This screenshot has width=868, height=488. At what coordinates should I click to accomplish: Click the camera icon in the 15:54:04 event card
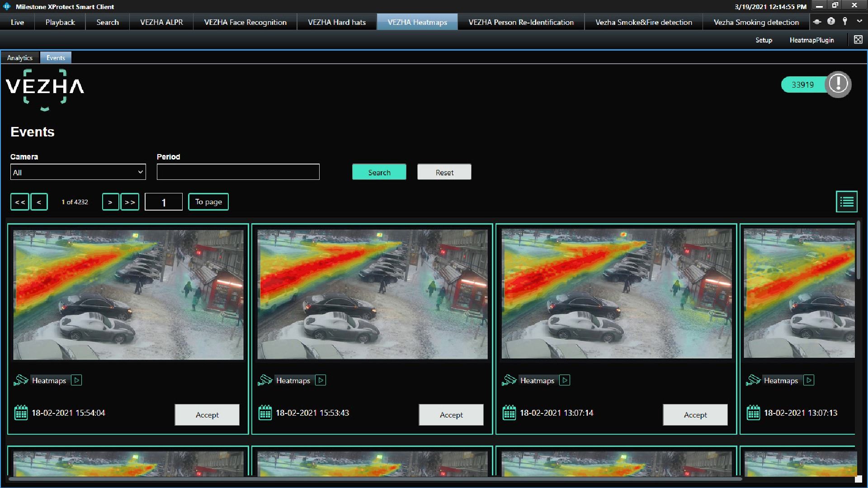click(21, 380)
